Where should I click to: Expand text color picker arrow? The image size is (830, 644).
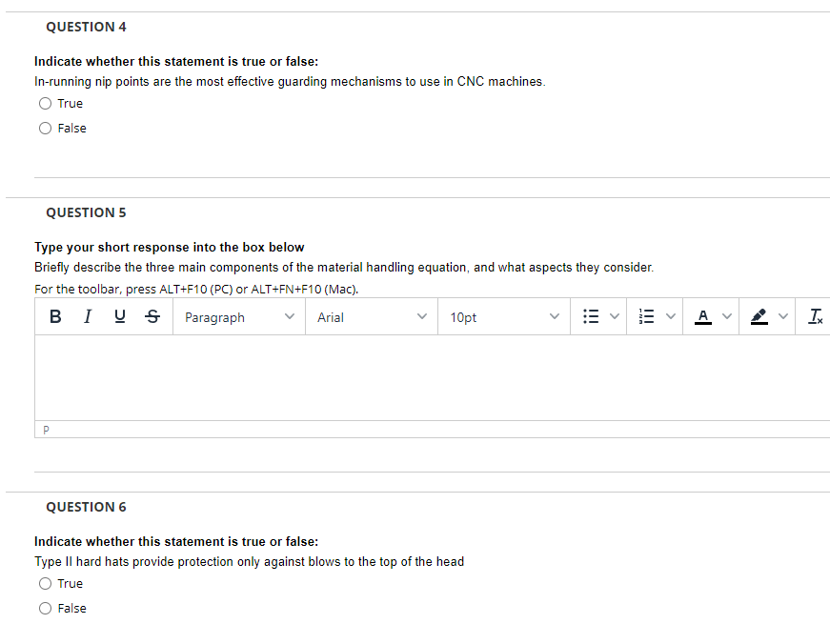pos(727,316)
